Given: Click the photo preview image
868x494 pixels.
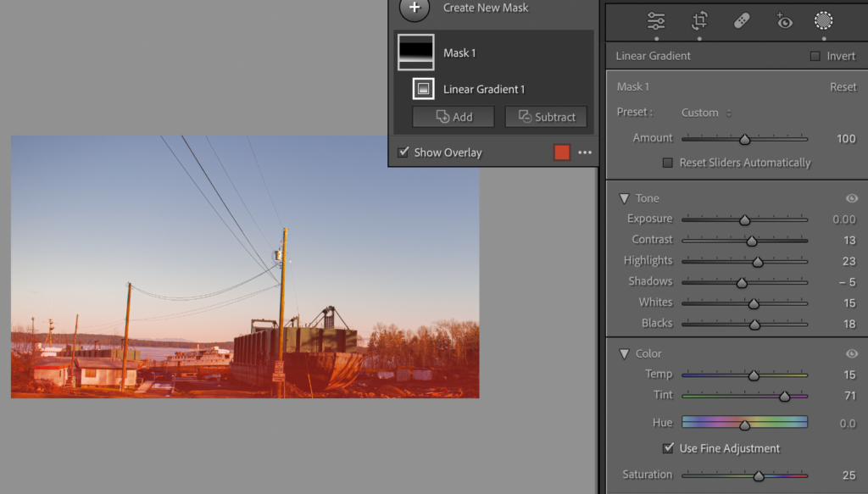Looking at the screenshot, I should point(245,267).
